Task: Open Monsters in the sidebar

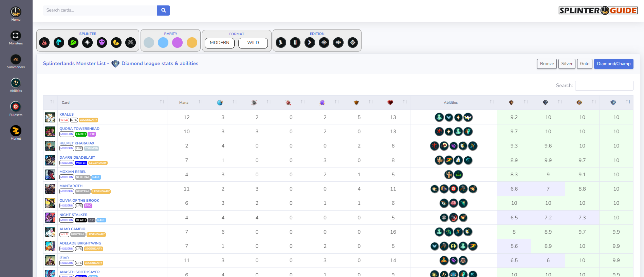Action: (x=16, y=38)
